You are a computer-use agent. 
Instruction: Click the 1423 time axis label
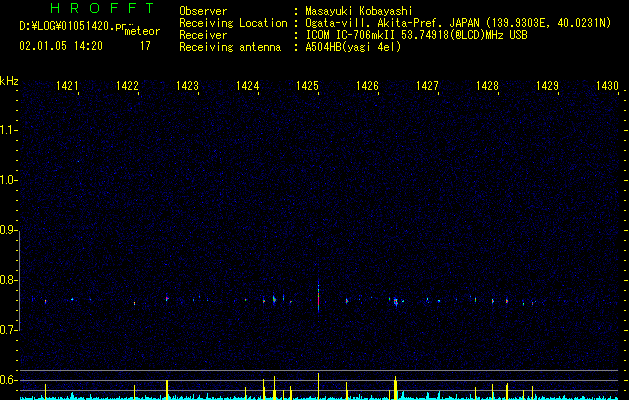[x=187, y=85]
